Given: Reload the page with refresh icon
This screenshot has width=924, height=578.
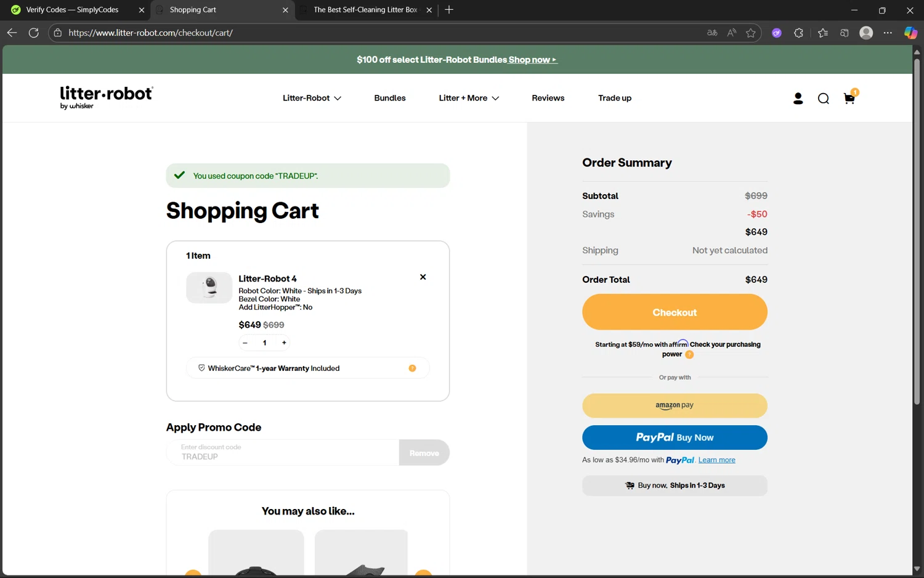Looking at the screenshot, I should click(34, 33).
